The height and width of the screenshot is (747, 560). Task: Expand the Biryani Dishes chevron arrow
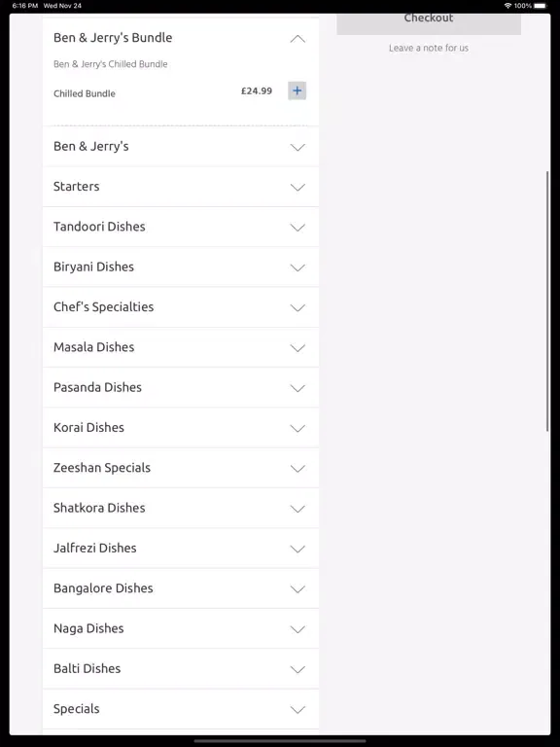point(297,267)
